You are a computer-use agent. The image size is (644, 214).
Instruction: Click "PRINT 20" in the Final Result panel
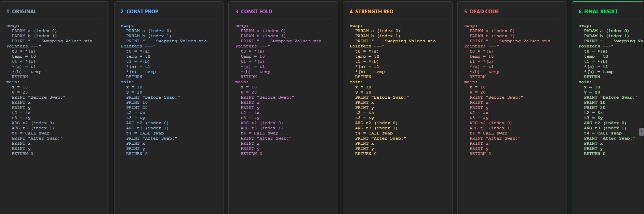[594, 108]
